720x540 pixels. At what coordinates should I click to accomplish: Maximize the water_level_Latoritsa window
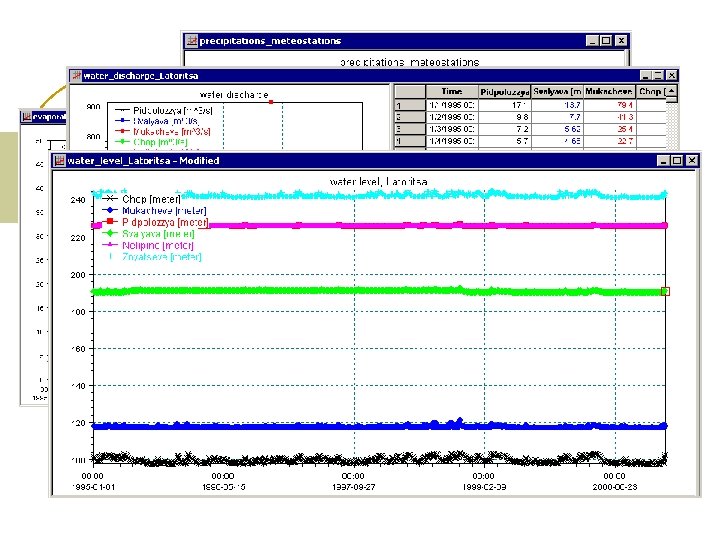pos(676,161)
